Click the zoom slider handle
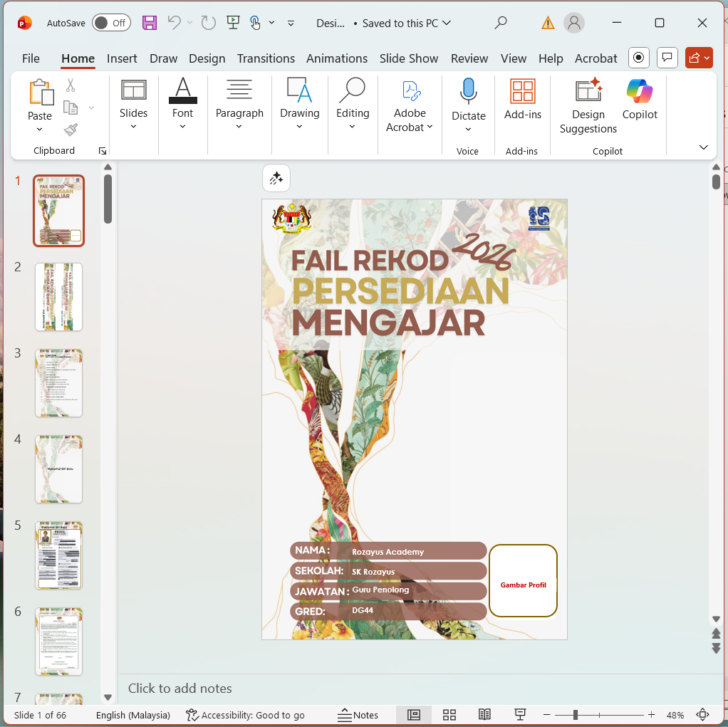The width and height of the screenshot is (728, 727). (575, 715)
